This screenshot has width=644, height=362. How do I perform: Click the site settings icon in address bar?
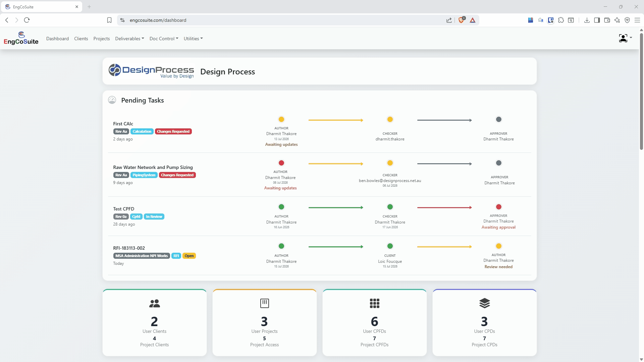[122, 20]
